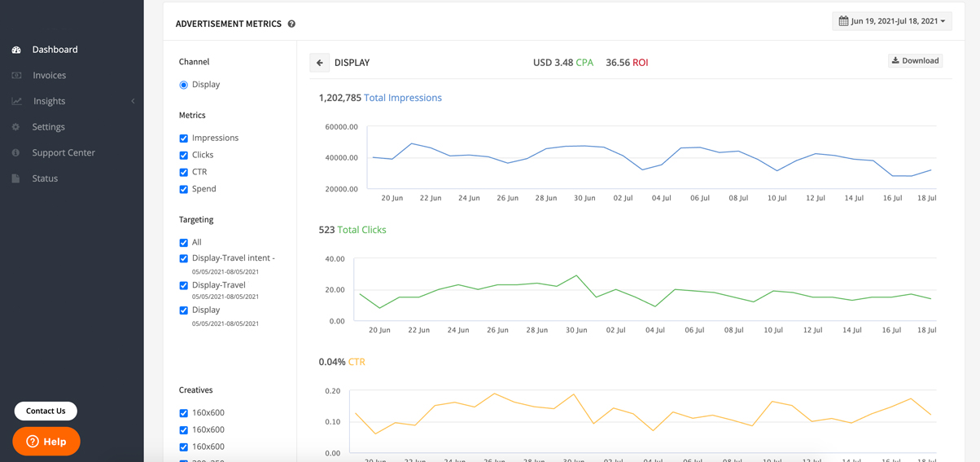Click the Insights chart icon
The width and height of the screenshot is (980, 462).
point(16,101)
